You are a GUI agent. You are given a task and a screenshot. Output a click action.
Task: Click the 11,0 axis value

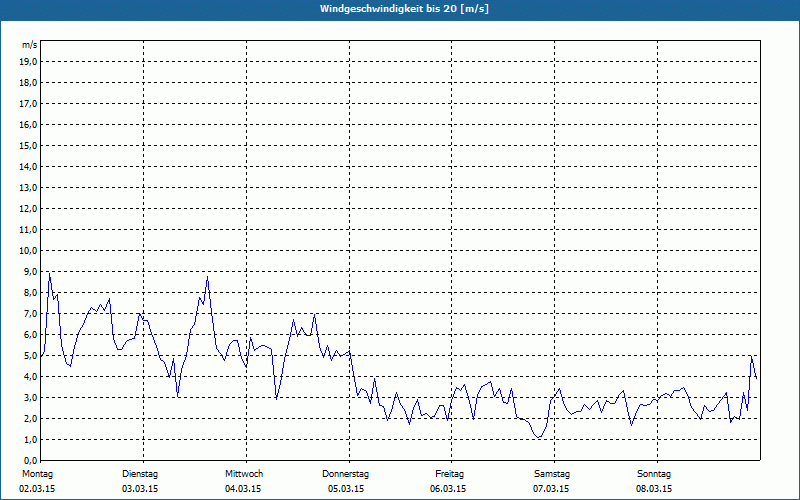tap(27, 230)
